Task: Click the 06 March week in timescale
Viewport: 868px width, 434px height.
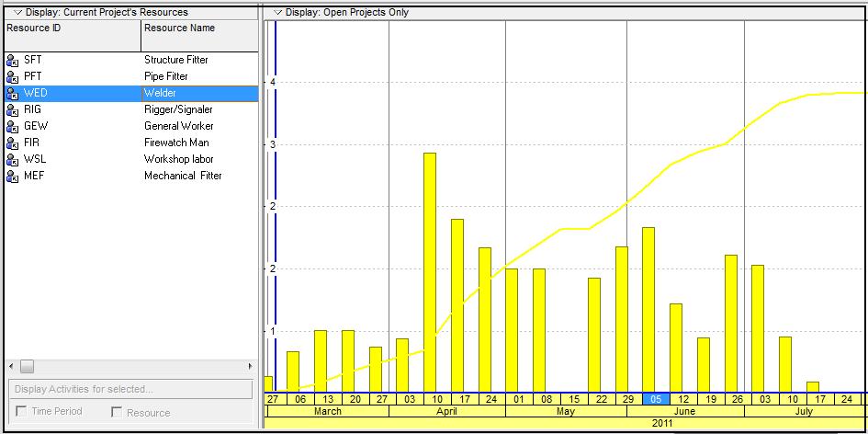Action: click(x=300, y=400)
